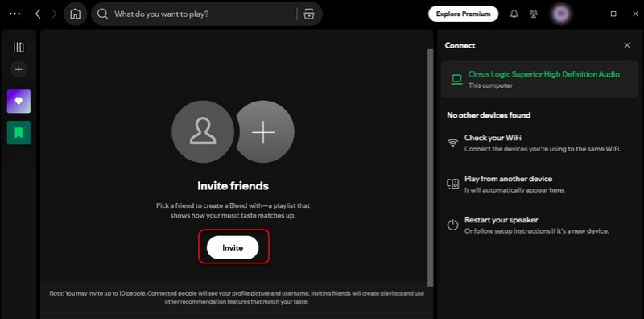Screen dimensions: 644x319
Task: Click the Invite friends heading
Action: point(233,186)
